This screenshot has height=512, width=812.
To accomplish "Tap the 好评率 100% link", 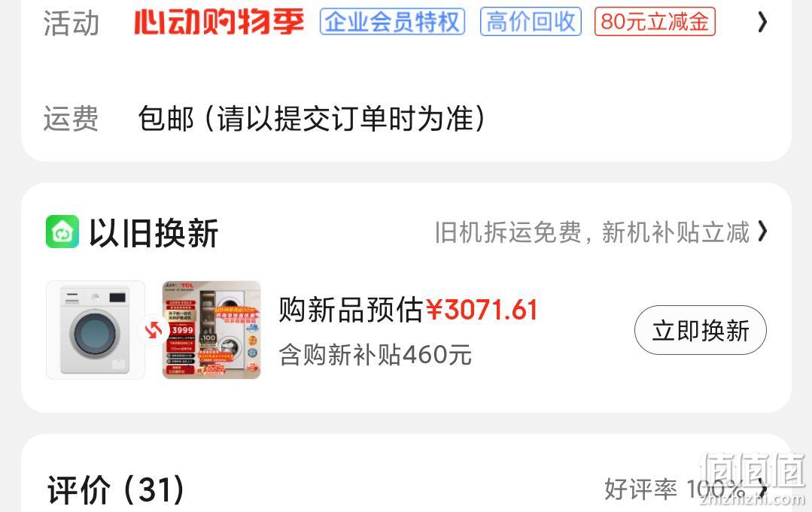I will (x=674, y=489).
